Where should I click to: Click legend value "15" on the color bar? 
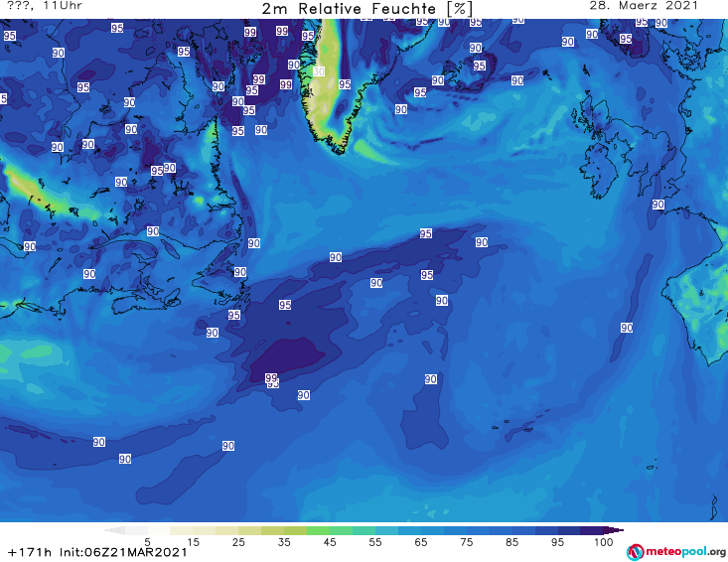(193, 542)
